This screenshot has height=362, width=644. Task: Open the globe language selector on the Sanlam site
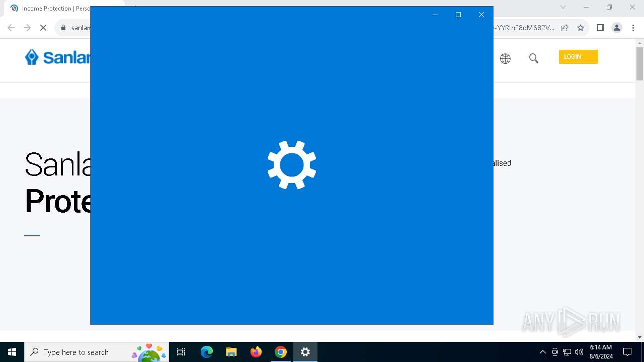(x=505, y=59)
